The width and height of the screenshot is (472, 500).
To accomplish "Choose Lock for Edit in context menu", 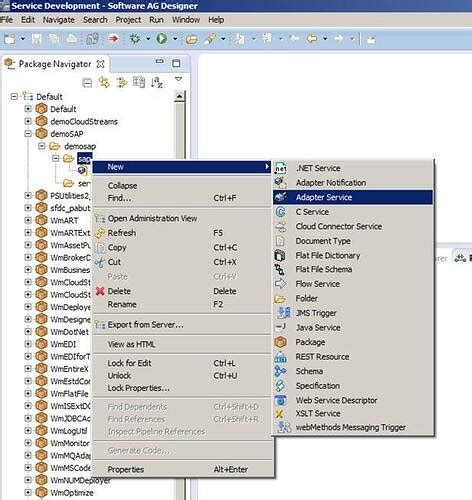I will [182, 363].
